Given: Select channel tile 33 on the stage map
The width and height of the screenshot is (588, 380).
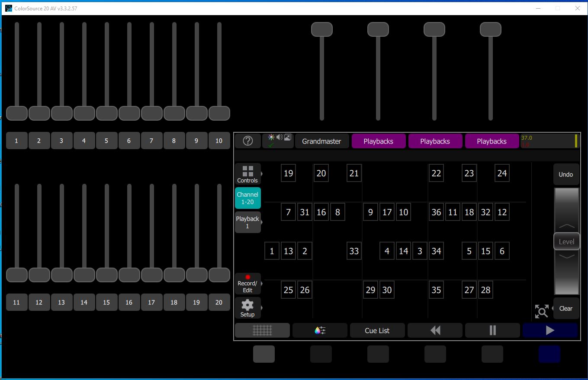Looking at the screenshot, I should coord(354,251).
